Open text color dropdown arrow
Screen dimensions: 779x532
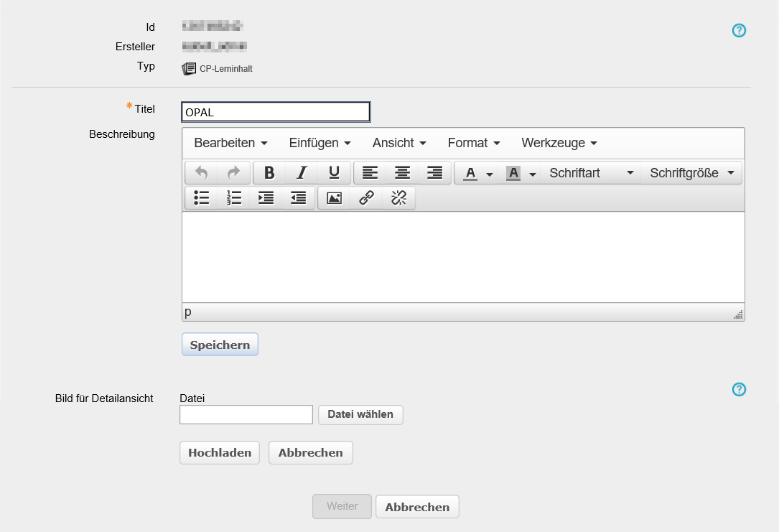coord(490,174)
